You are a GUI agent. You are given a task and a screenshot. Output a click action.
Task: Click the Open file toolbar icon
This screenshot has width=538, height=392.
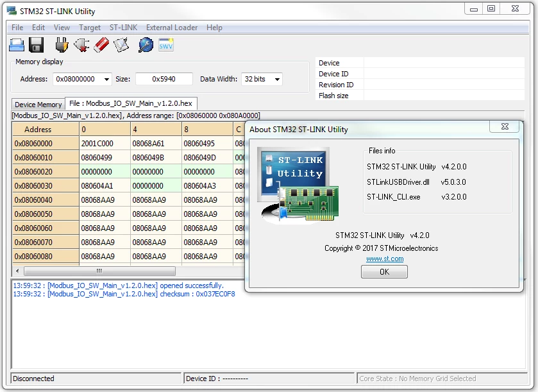17,46
